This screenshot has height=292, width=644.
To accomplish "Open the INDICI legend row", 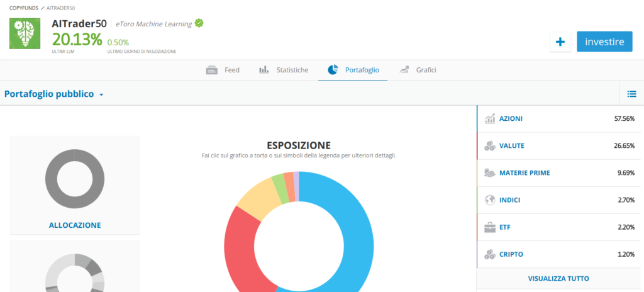I will click(558, 200).
